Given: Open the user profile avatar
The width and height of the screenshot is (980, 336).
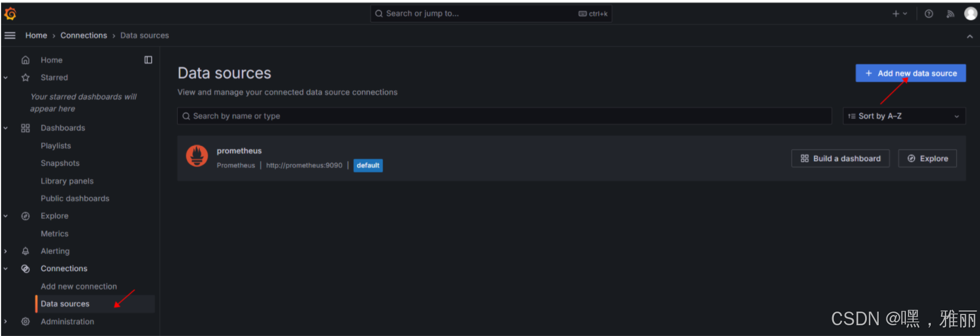Looking at the screenshot, I should [970, 14].
